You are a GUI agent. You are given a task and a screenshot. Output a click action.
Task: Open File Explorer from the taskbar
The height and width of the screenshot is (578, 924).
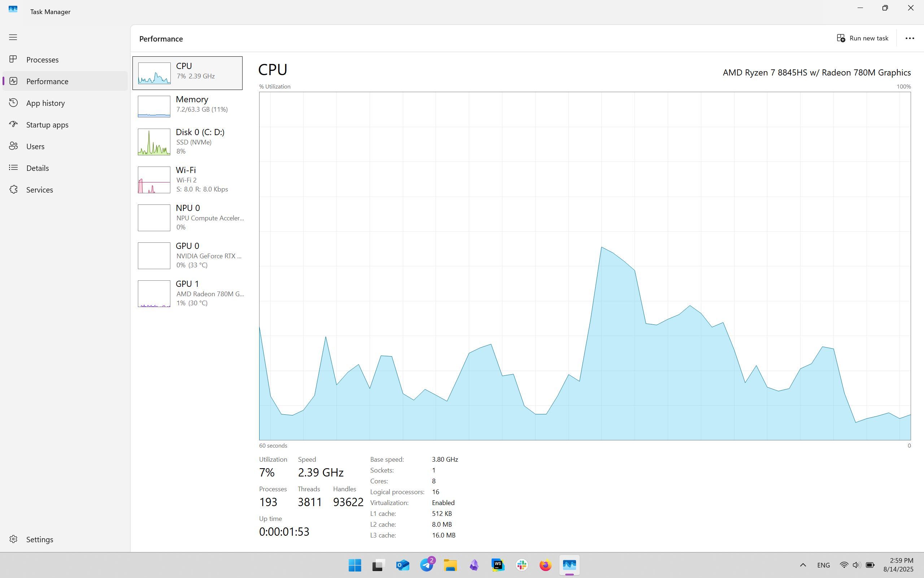click(450, 565)
